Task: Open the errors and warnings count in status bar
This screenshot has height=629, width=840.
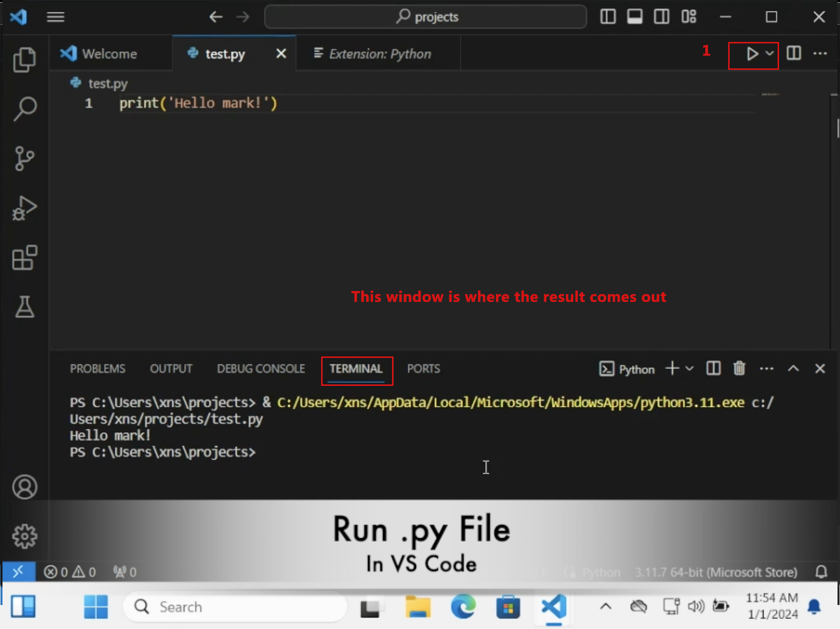Action: coord(70,572)
